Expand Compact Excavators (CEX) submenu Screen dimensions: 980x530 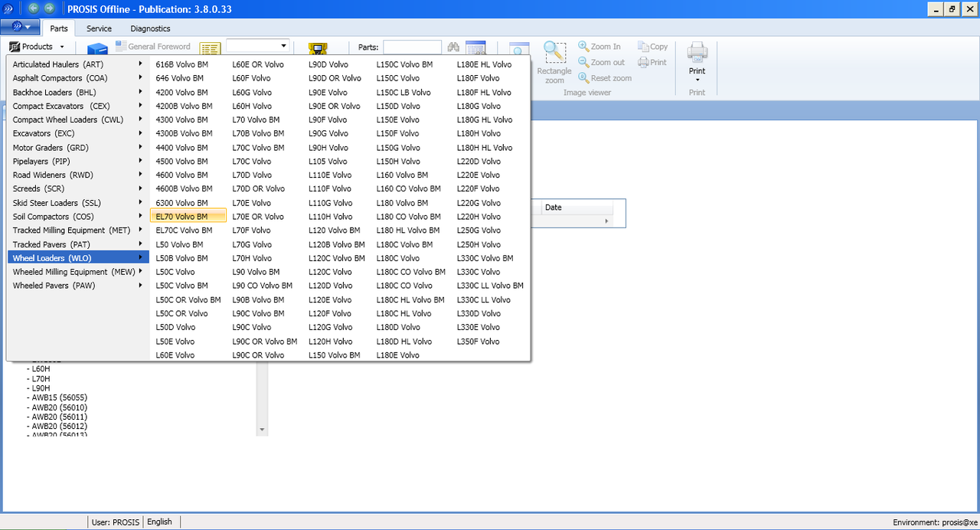[141, 106]
